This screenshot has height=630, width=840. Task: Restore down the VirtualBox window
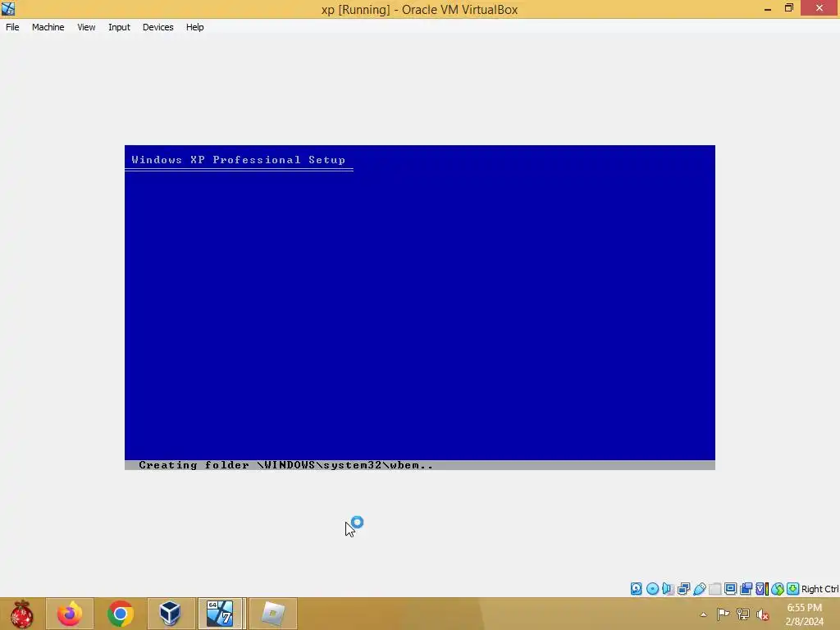coord(788,8)
